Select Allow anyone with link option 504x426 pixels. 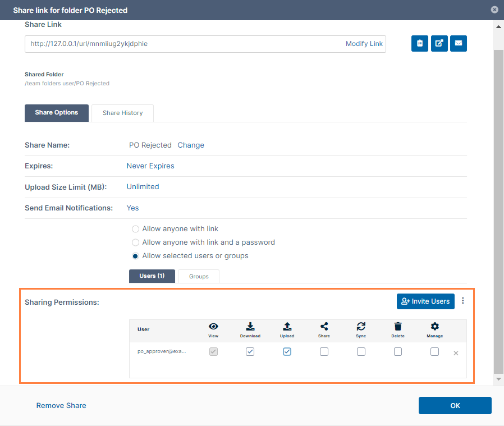click(135, 229)
